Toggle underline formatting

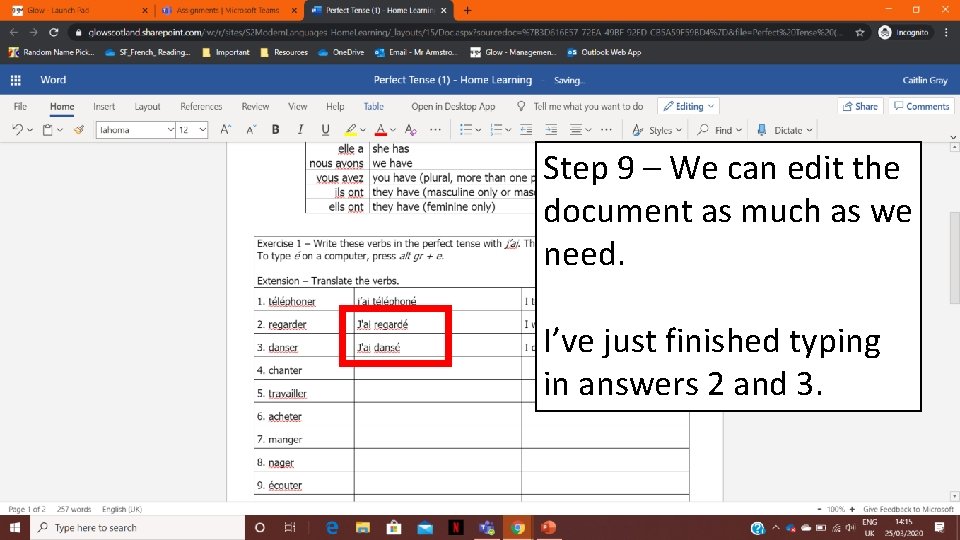[325, 130]
